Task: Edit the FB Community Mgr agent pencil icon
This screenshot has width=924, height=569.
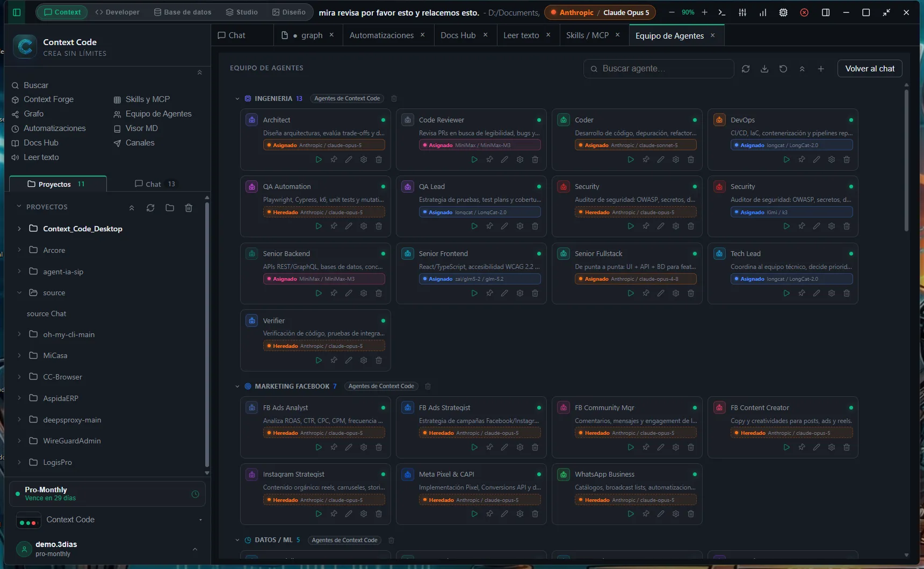Action: (661, 447)
